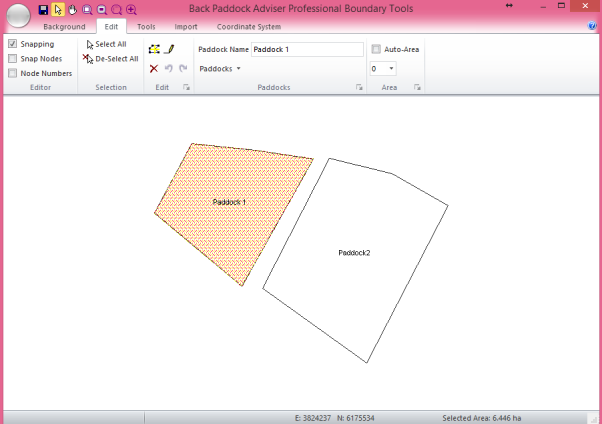
Task: Open the Paddocks group dialog launcher
Action: (x=358, y=88)
